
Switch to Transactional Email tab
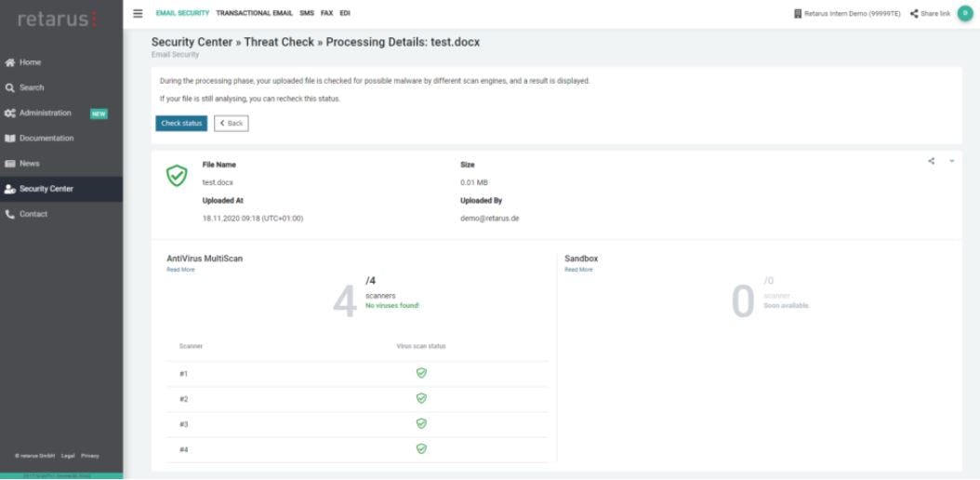254,14
